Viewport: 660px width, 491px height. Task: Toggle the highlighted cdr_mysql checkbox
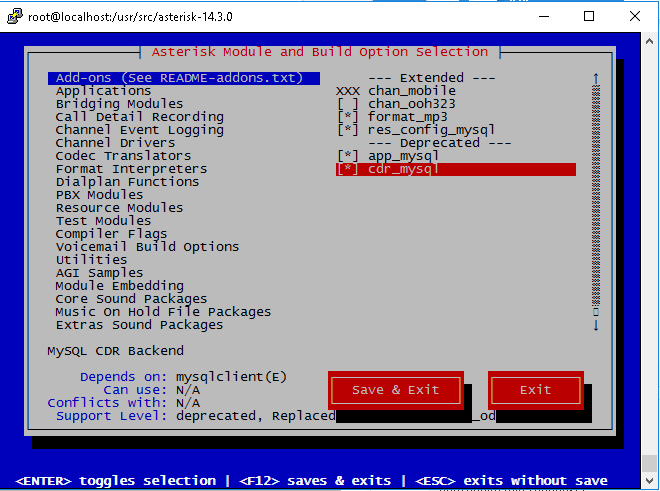348,169
